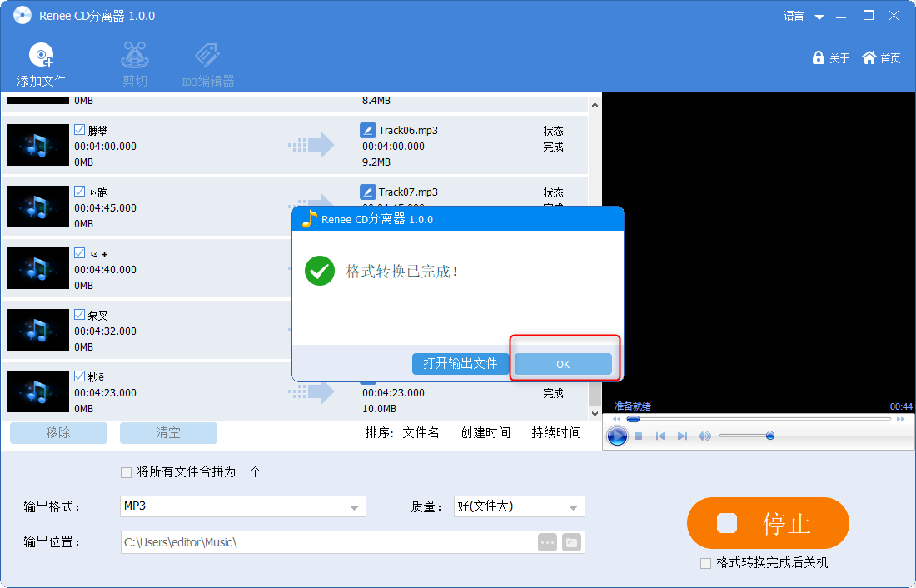Click the Language (语言) menu text
The image size is (916, 588).
(x=794, y=17)
